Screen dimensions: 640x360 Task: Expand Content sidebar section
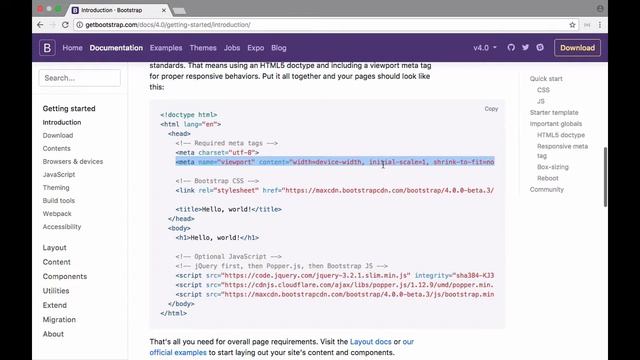pyautogui.click(x=56, y=262)
